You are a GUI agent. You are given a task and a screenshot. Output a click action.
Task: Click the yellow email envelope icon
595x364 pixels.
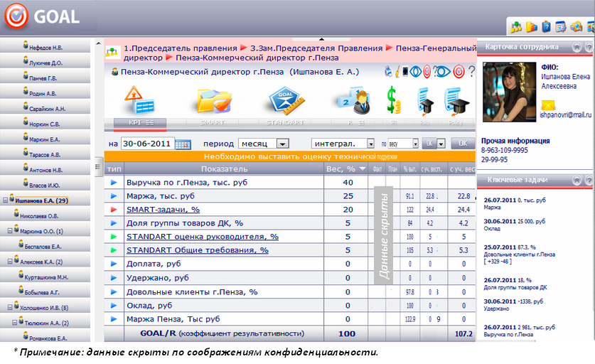pyautogui.click(x=548, y=105)
